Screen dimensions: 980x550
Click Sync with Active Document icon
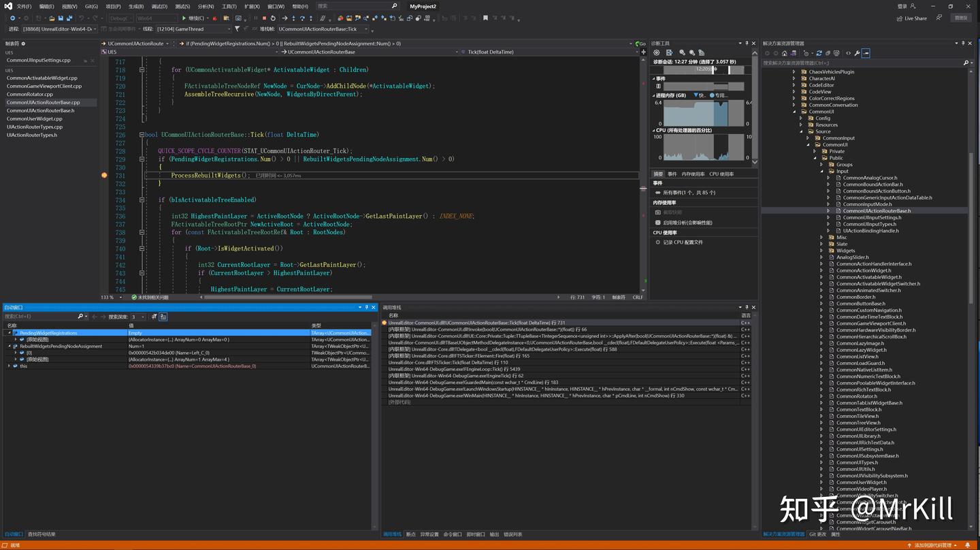(x=819, y=53)
